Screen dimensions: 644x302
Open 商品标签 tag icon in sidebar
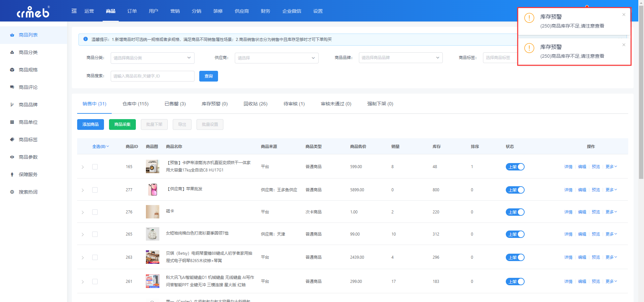point(12,140)
